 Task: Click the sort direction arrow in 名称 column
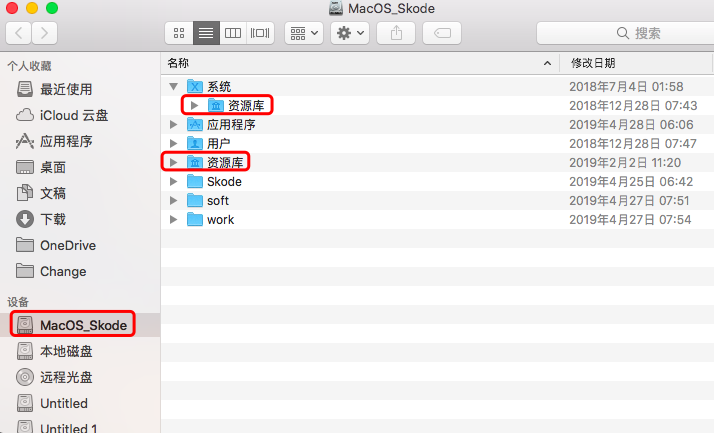pos(547,63)
